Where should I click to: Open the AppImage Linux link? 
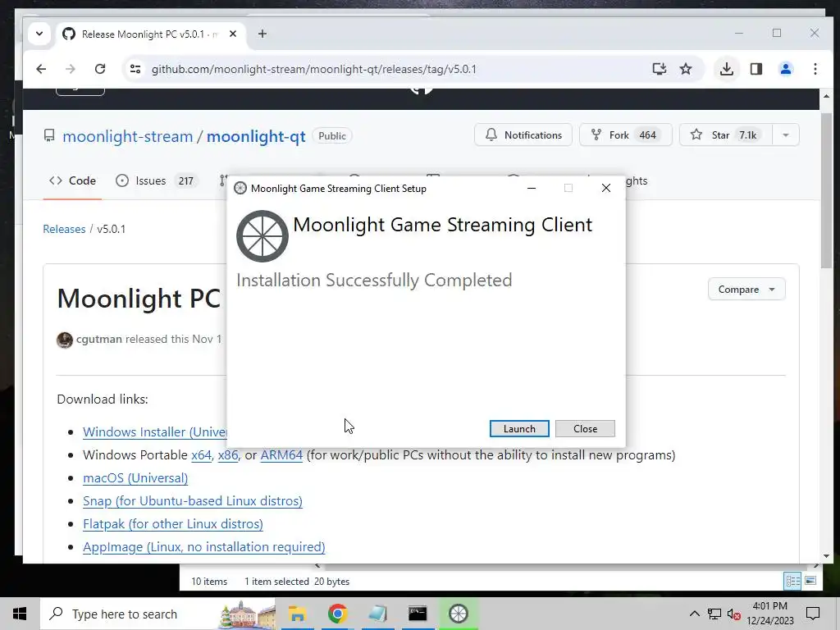coord(204,547)
